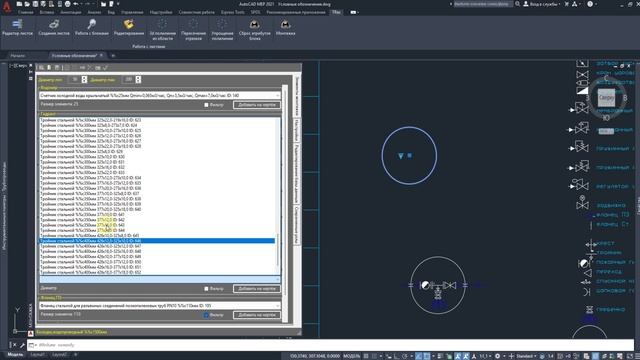640x360 pixels.
Task: Run 3d полилиния из области tool
Action: 162,30
